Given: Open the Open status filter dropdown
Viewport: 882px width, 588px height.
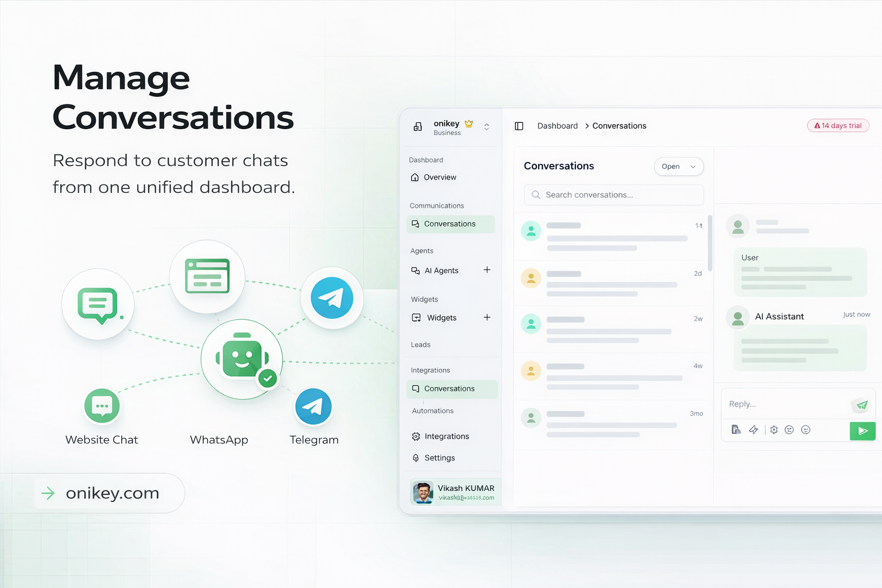Looking at the screenshot, I should coord(679,167).
